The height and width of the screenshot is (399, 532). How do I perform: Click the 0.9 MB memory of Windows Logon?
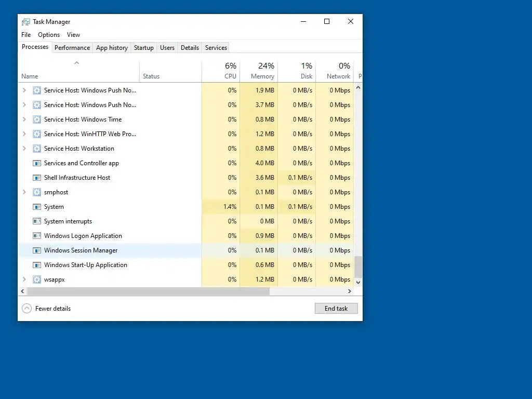point(264,236)
